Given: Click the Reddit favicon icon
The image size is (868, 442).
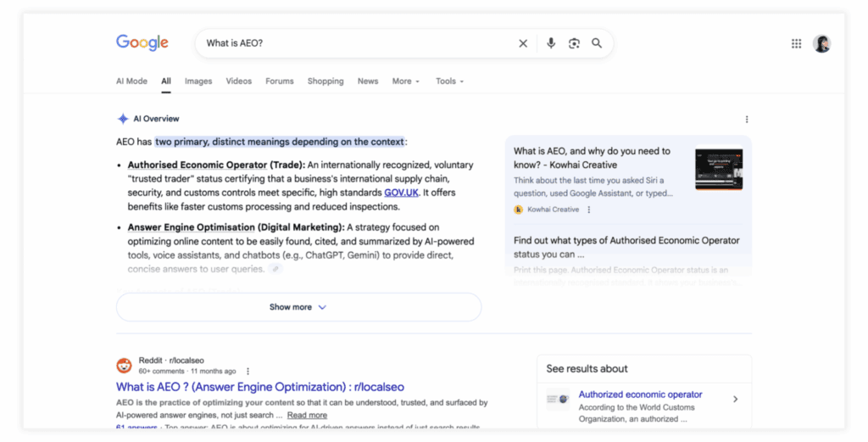Looking at the screenshot, I should coord(124,366).
